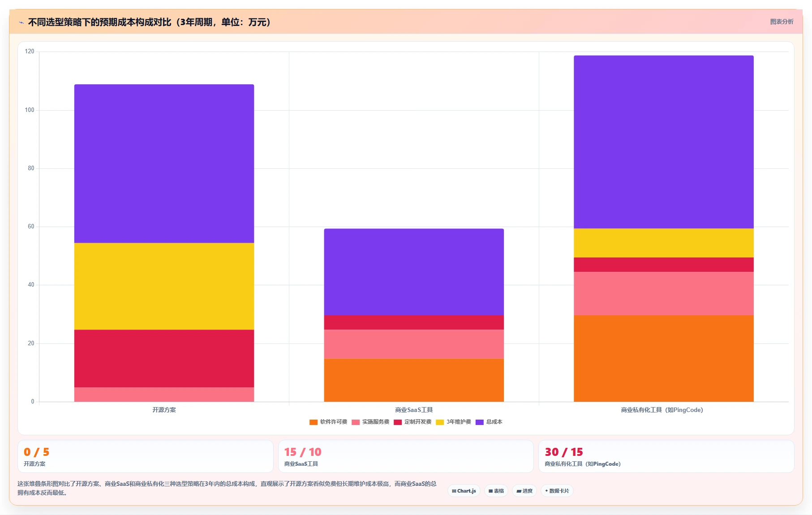Click the chart icon before the title
The width and height of the screenshot is (812, 515).
tap(21, 22)
